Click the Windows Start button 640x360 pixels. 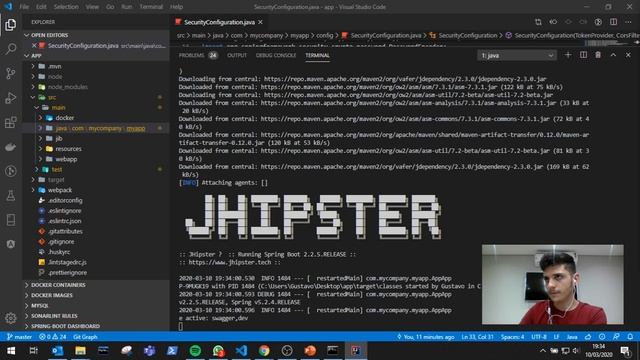(x=11, y=351)
